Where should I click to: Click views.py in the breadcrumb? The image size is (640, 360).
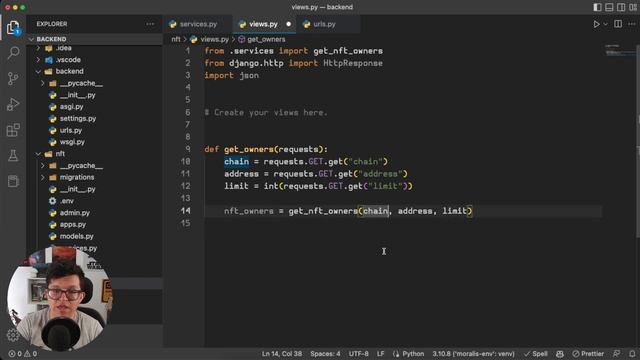(x=214, y=39)
